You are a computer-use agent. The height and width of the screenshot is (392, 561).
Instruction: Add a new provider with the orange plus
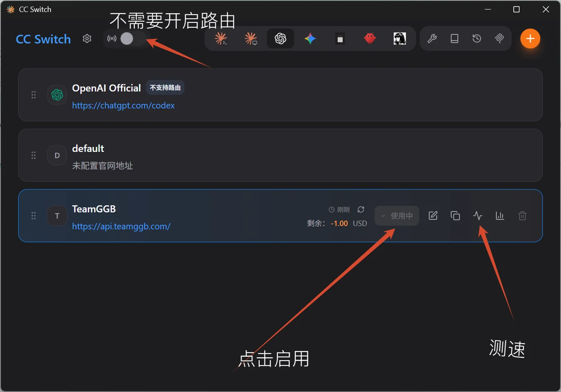(x=530, y=38)
